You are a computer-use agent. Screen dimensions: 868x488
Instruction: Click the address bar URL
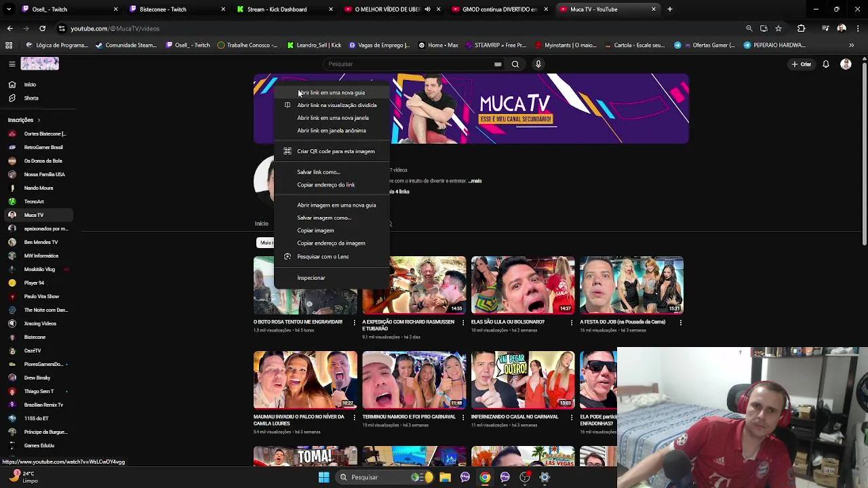[x=115, y=28]
